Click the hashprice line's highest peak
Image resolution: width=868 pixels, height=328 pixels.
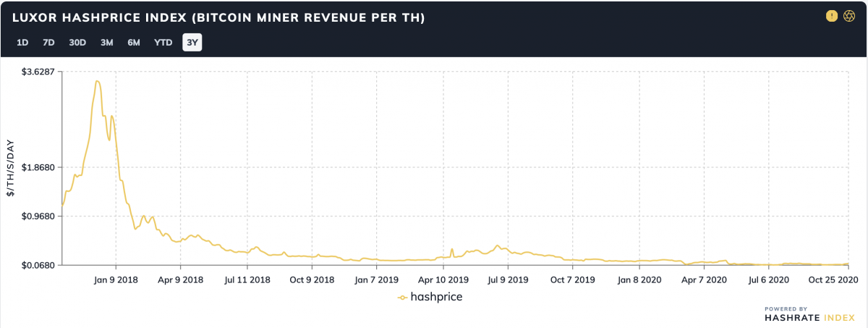[97, 81]
